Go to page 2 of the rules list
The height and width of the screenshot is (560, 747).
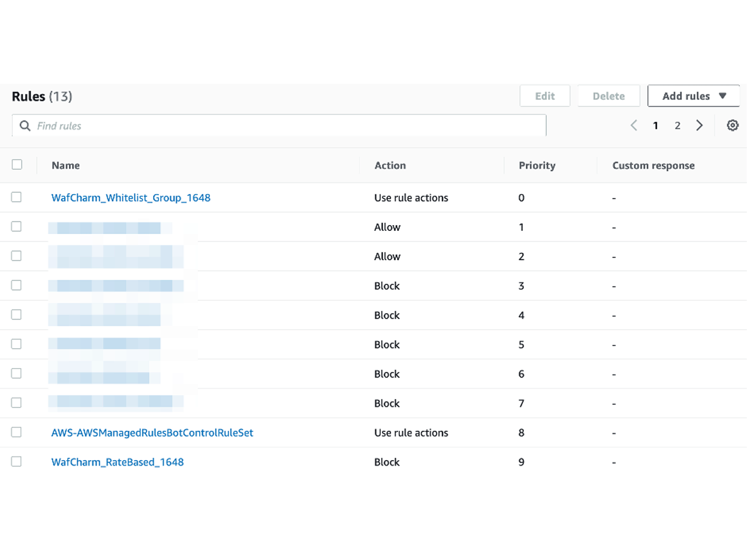(677, 125)
